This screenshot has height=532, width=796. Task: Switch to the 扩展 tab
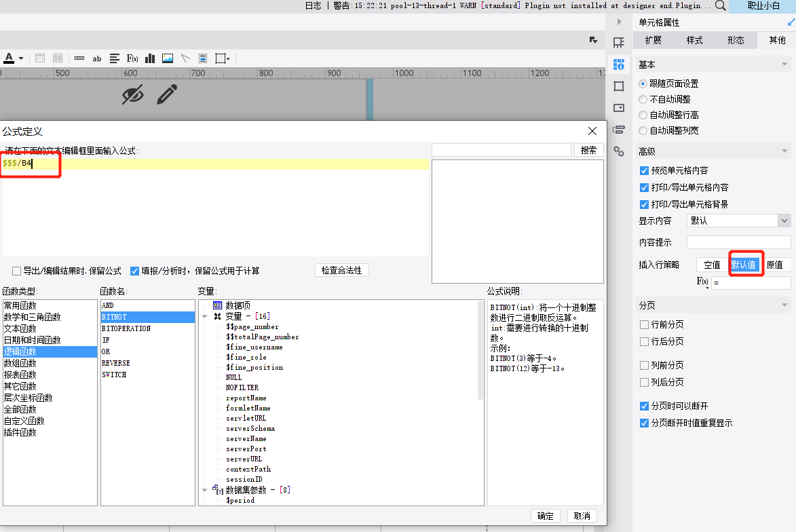(653, 40)
